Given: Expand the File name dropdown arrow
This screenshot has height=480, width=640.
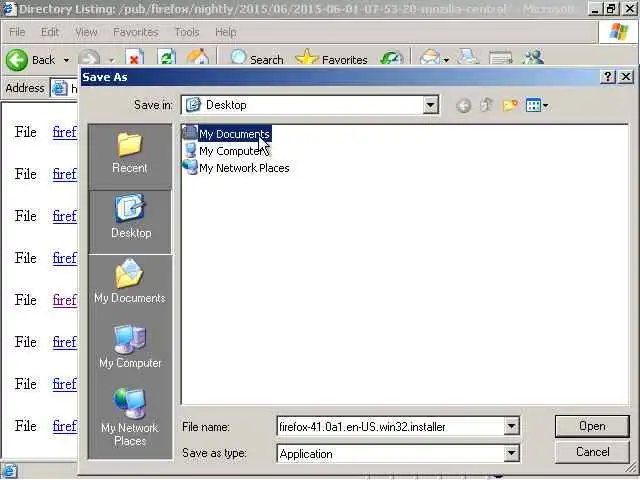Looking at the screenshot, I should (x=511, y=427).
